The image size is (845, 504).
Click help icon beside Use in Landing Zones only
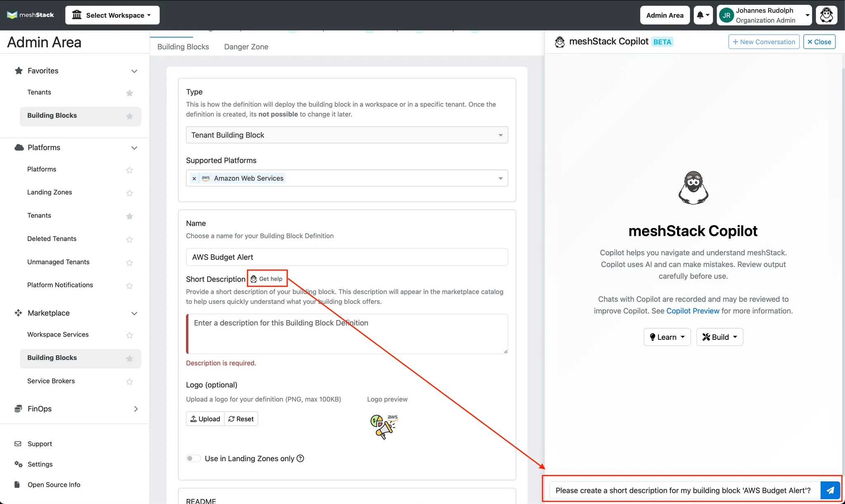(x=300, y=458)
